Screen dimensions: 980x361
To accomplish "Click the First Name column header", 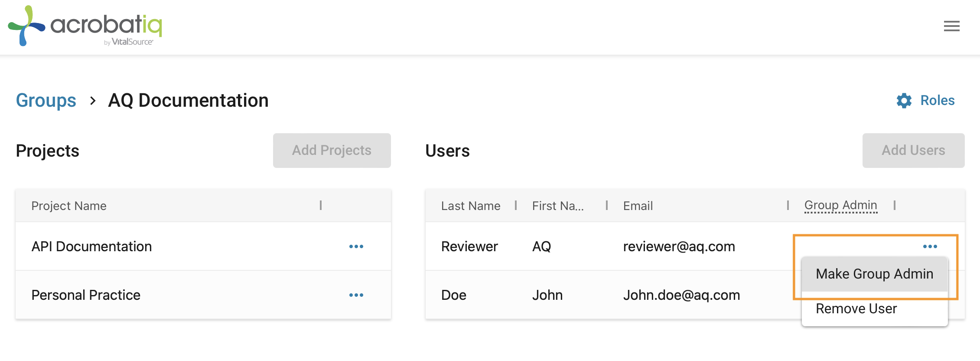I will tap(557, 206).
